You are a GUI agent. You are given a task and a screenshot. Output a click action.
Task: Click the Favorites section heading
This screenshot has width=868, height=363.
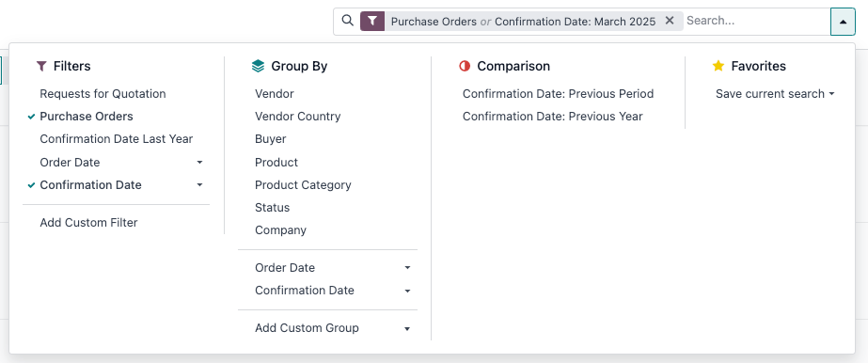(758, 67)
